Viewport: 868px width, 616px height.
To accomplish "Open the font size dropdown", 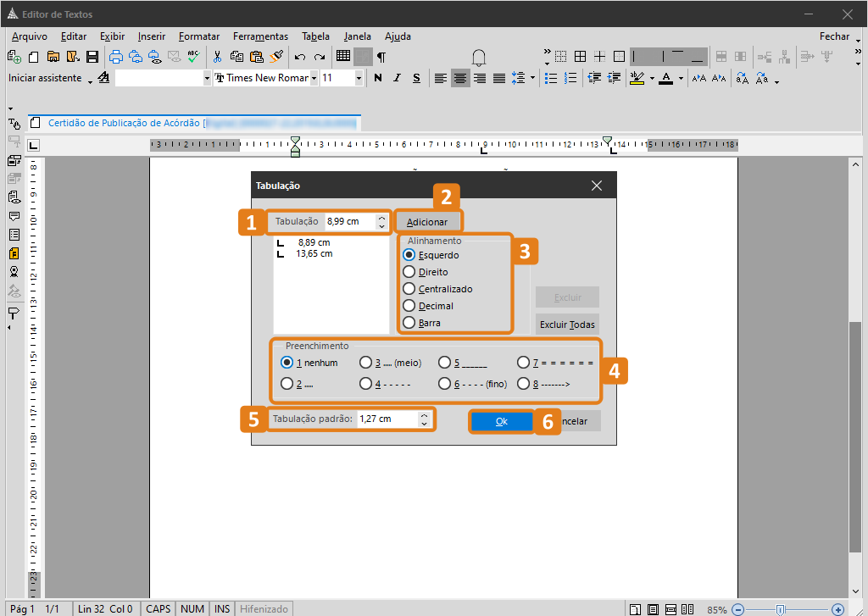I will click(x=359, y=78).
